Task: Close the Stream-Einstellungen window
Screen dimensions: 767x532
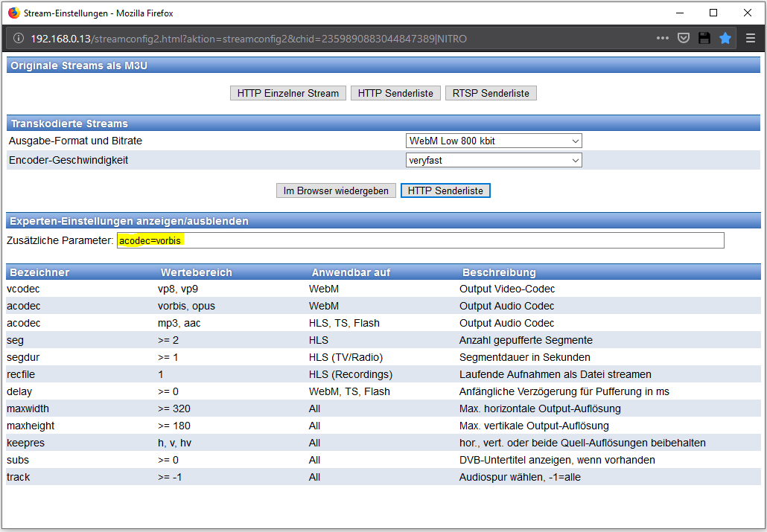Action: click(747, 13)
